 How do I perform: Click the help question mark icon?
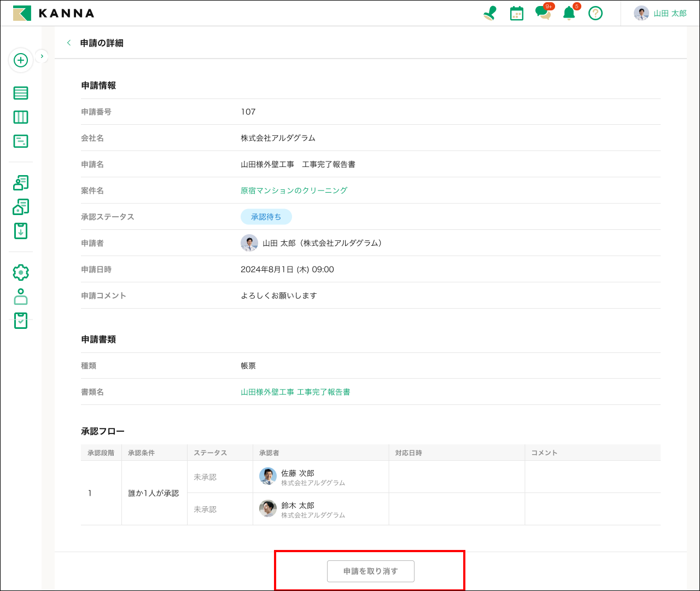[596, 13]
